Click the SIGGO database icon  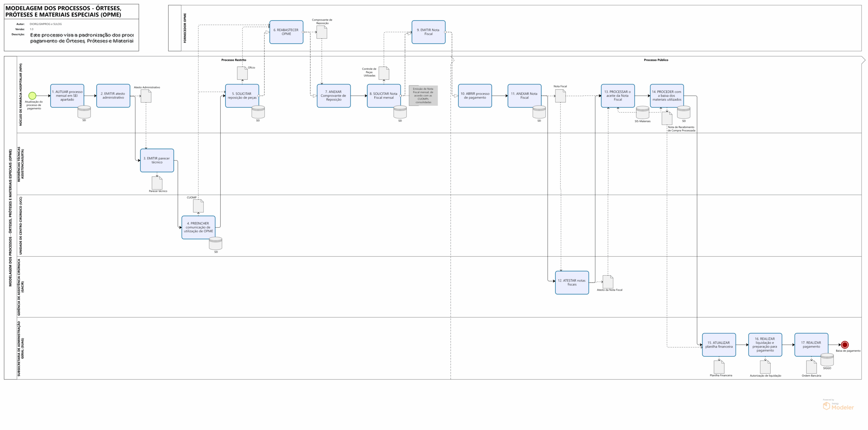[827, 360]
